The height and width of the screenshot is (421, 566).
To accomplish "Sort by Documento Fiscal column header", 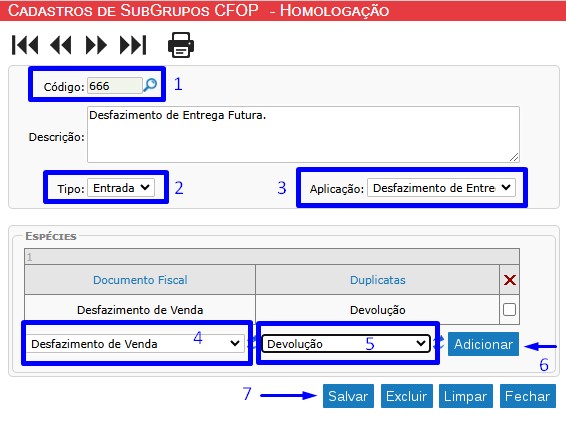I will [140, 280].
